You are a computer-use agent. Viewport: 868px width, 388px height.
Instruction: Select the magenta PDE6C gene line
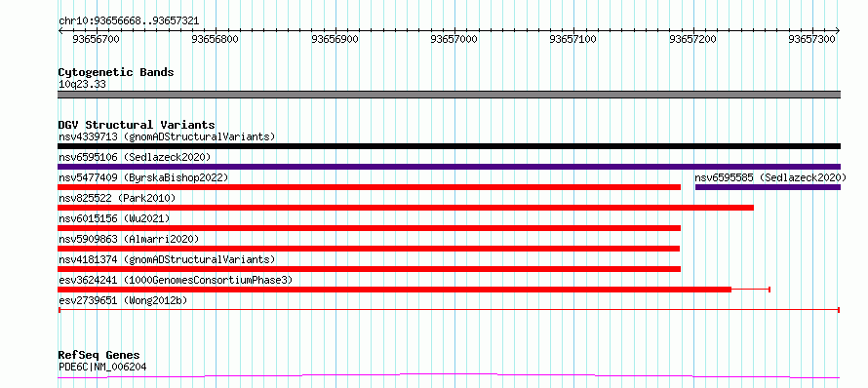tap(449, 376)
